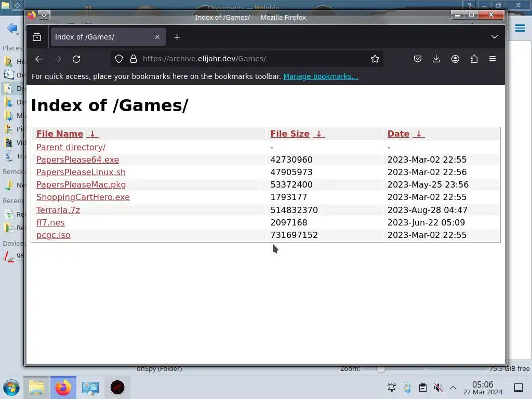Open the Save to Pocket icon
The width and height of the screenshot is (532, 399).
click(418, 59)
